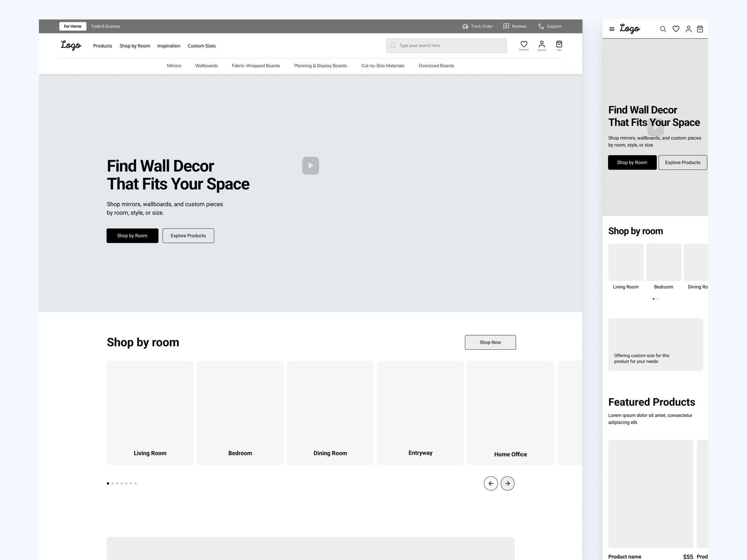The width and height of the screenshot is (747, 560).
Task: Open the Shop by Room menu item
Action: (x=135, y=46)
